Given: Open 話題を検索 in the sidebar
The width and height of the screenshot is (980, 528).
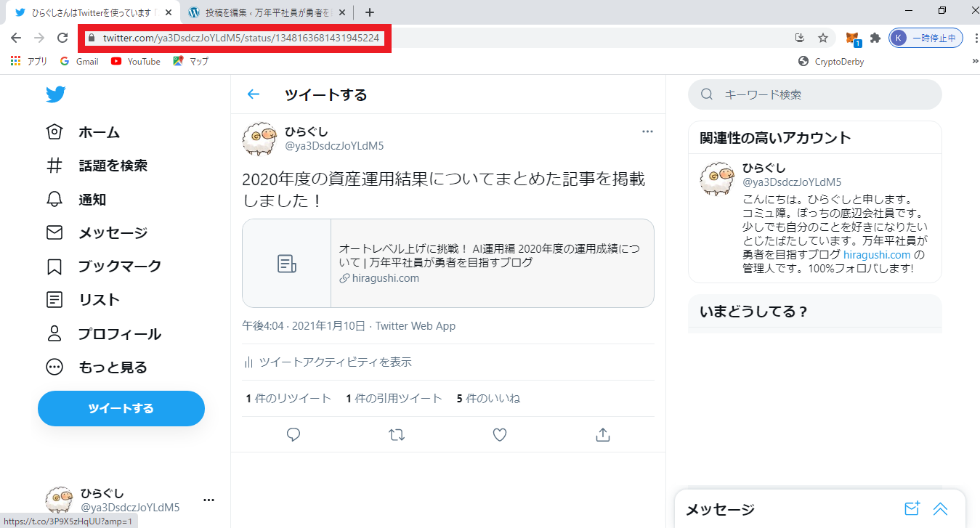Looking at the screenshot, I should (x=97, y=166).
